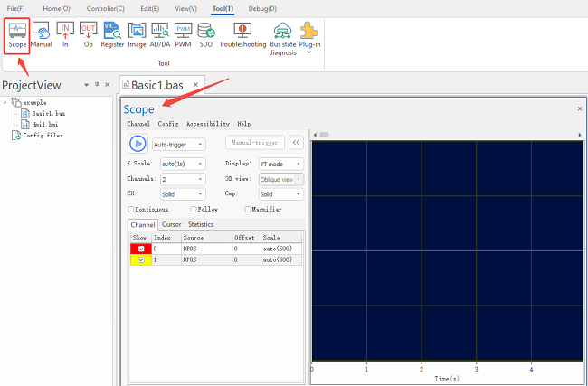Screen dimensions: 588x386
Task: Open Bus state diagnosis tool
Action: 283,39
